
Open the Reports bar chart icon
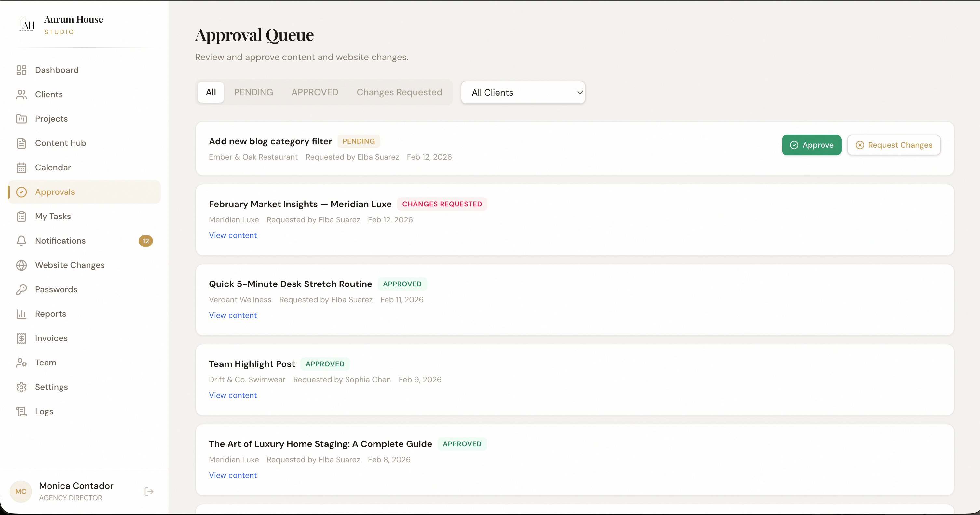pyautogui.click(x=22, y=313)
